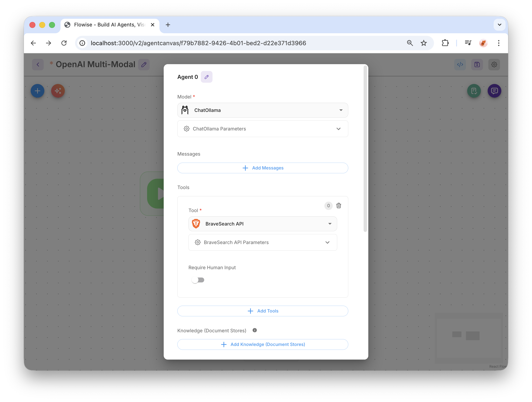Click Add Tools button
This screenshot has height=402, width=532.
(262, 311)
